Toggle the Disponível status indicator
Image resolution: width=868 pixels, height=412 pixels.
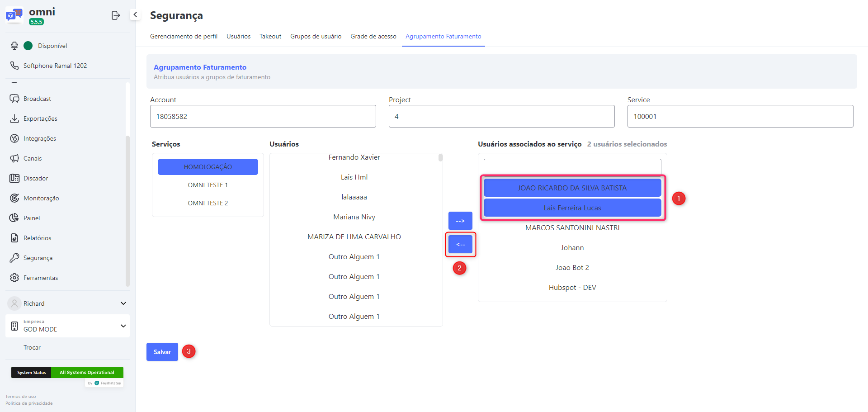(x=28, y=46)
